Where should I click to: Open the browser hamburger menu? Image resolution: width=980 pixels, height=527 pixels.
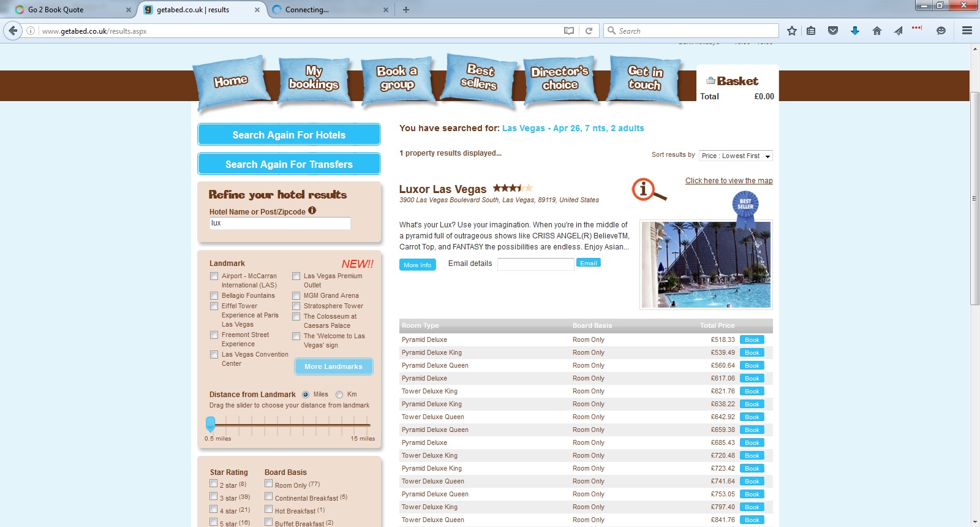tap(967, 31)
